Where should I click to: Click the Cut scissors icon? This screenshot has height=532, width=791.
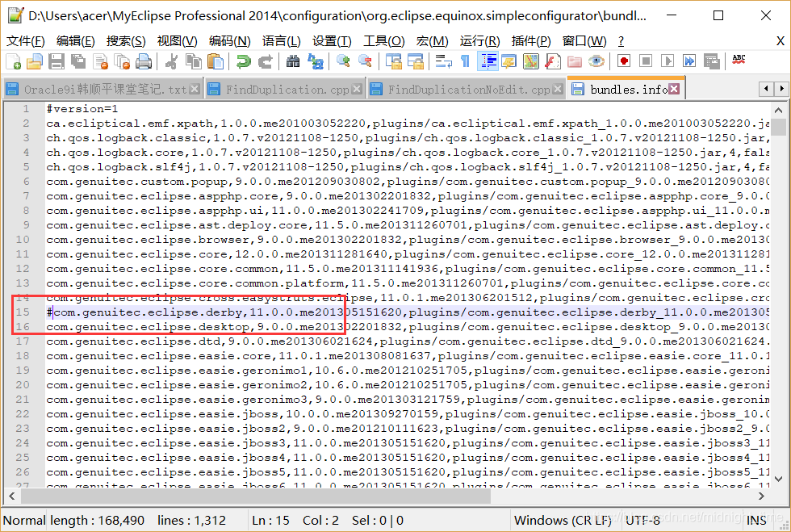[x=171, y=61]
